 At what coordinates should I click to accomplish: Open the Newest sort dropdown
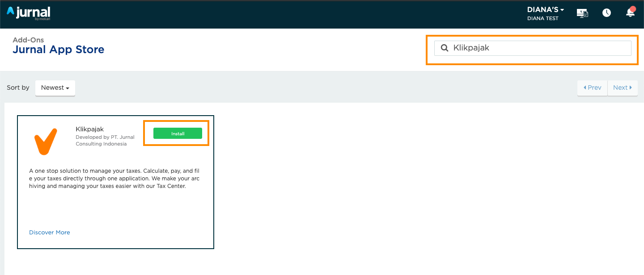(55, 88)
